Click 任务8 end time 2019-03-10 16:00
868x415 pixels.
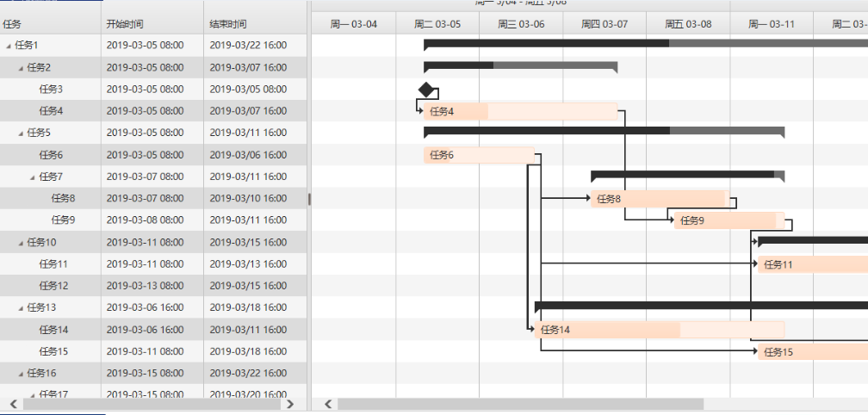(248, 198)
